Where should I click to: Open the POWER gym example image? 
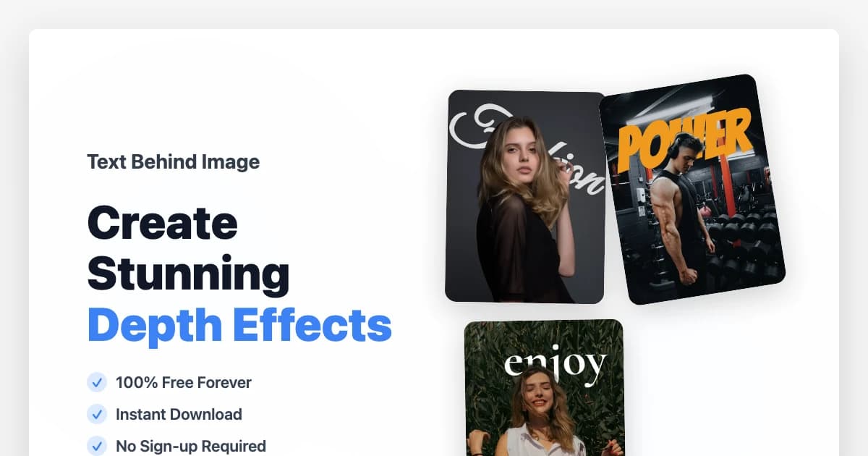point(692,189)
